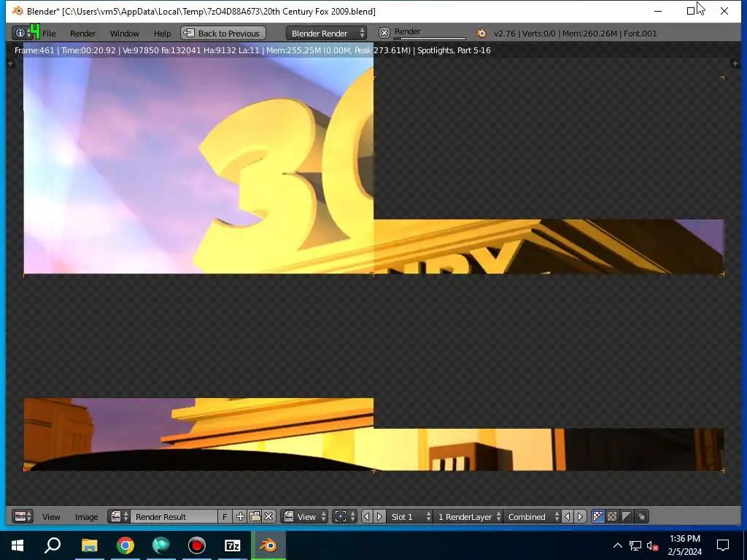Viewport: 747px width, 560px height.
Task: Unlink the image with the X icon
Action: pyautogui.click(x=268, y=517)
